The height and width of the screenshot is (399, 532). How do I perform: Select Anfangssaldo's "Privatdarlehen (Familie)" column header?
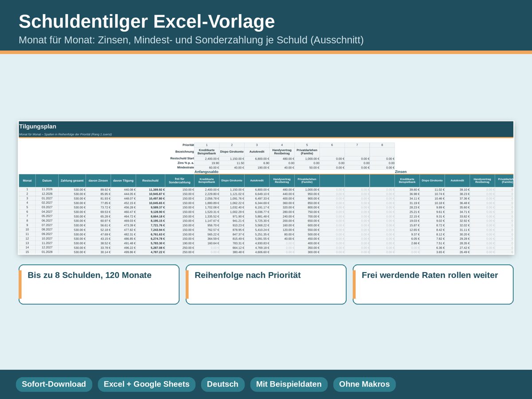click(x=307, y=181)
